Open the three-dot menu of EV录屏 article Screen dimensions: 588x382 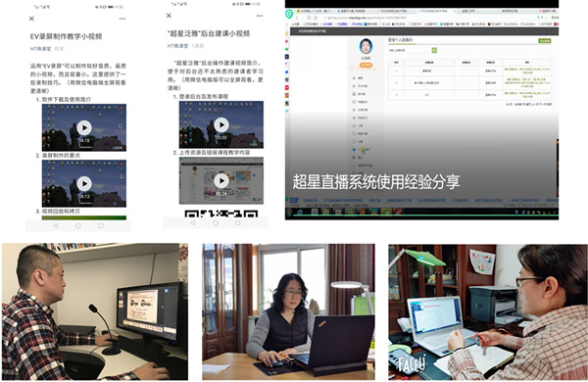click(122, 19)
